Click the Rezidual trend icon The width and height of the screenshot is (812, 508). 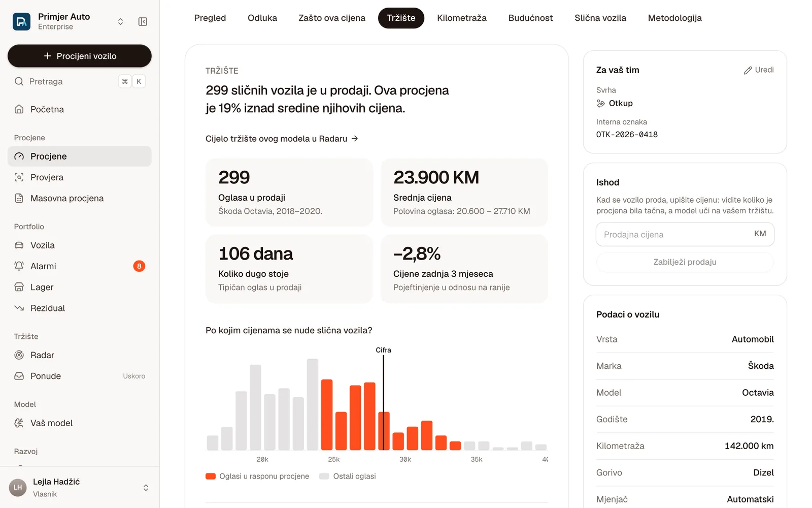(19, 308)
